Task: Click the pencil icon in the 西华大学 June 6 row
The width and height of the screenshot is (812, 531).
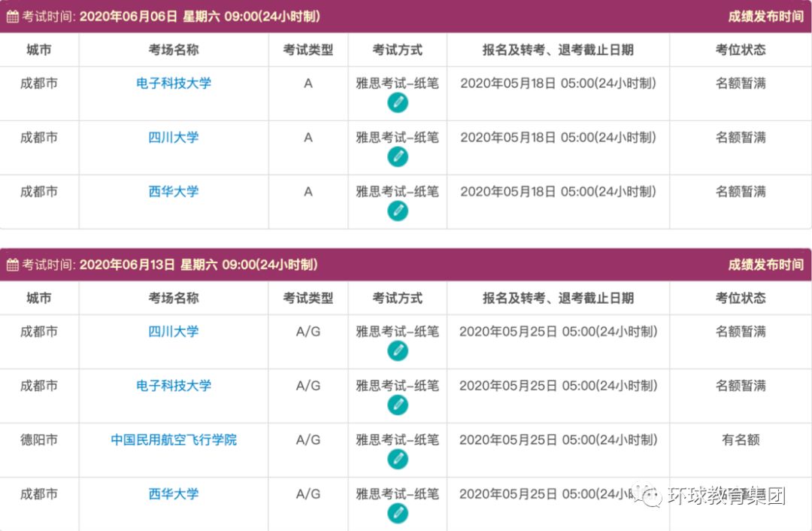Action: 397,210
